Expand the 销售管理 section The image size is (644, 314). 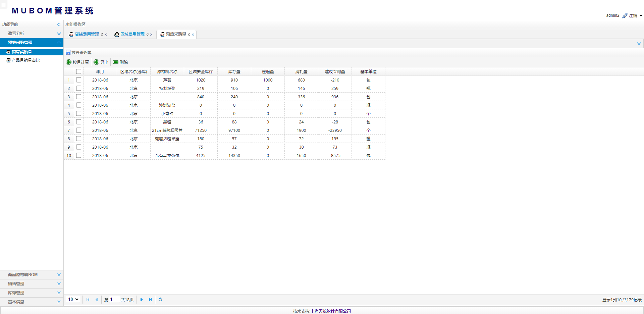[32, 284]
